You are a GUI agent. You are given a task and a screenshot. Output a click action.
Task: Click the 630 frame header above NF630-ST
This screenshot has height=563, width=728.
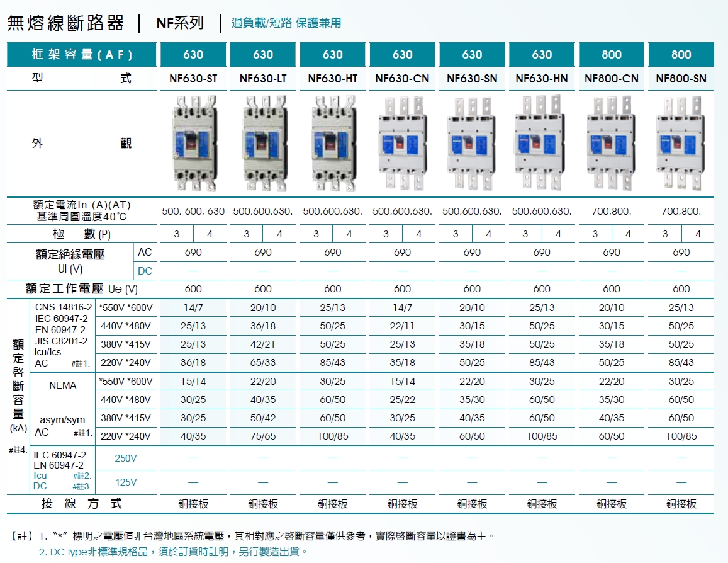(x=193, y=54)
